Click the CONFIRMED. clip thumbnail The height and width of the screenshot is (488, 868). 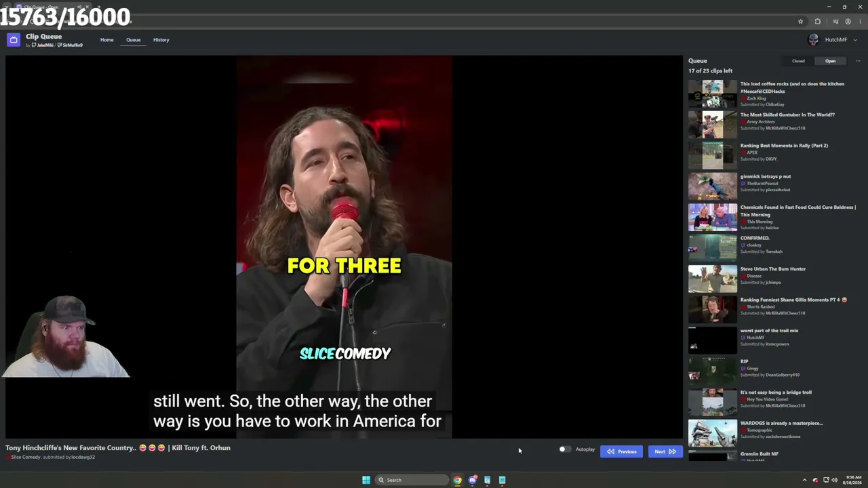713,247
